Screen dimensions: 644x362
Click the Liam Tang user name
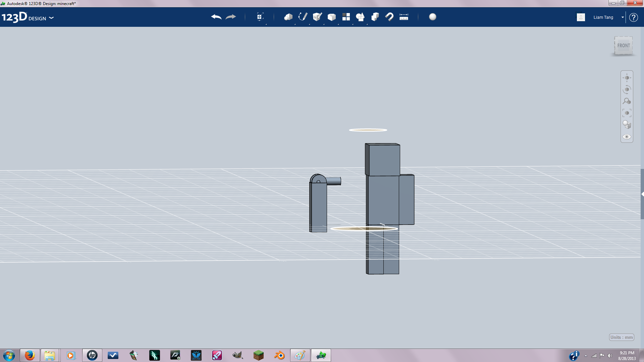[603, 17]
